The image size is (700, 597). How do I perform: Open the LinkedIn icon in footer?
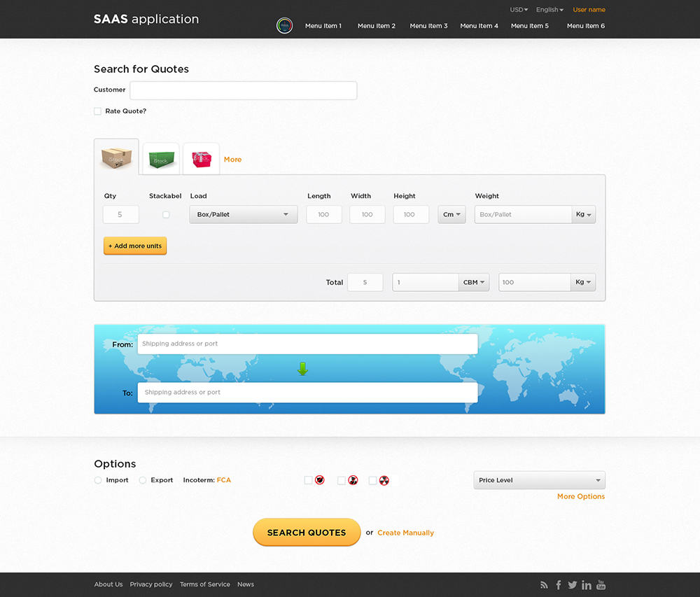pos(587,584)
